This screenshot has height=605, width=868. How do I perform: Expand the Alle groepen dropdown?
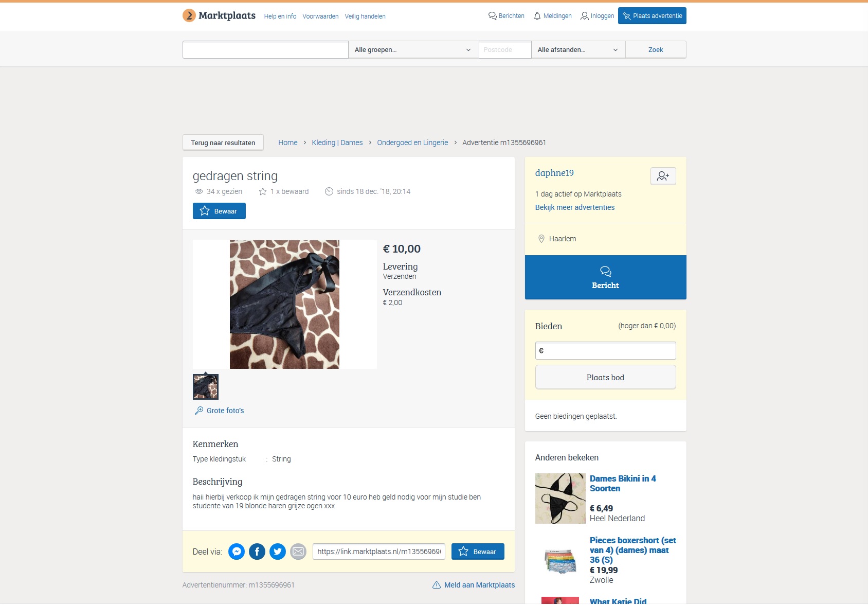pyautogui.click(x=413, y=50)
